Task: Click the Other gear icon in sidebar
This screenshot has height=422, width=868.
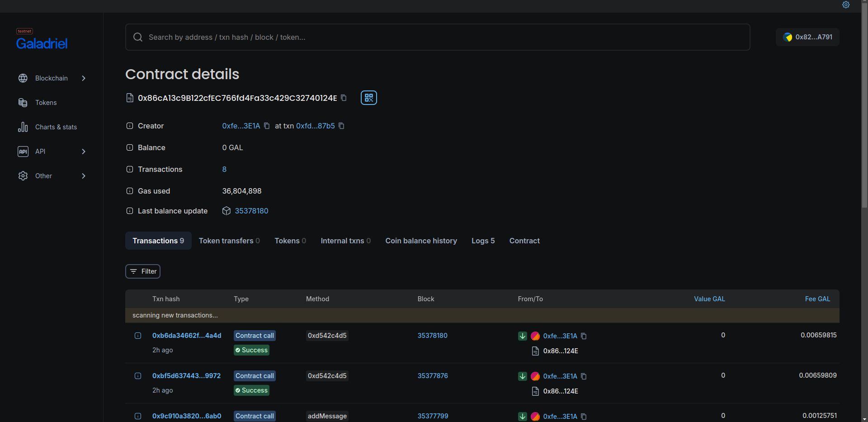Action: pyautogui.click(x=23, y=176)
